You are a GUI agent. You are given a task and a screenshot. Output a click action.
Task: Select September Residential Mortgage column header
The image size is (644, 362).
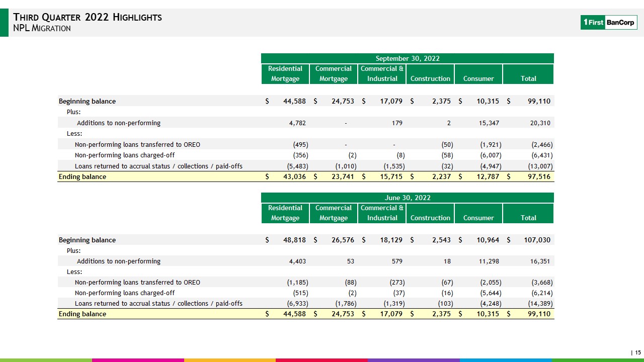[x=285, y=74]
